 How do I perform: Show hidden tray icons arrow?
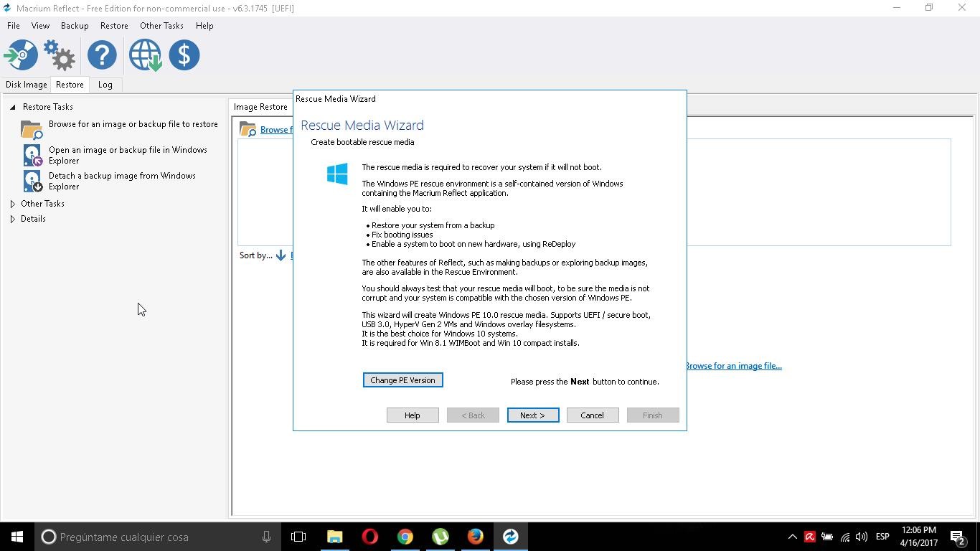[x=792, y=537]
